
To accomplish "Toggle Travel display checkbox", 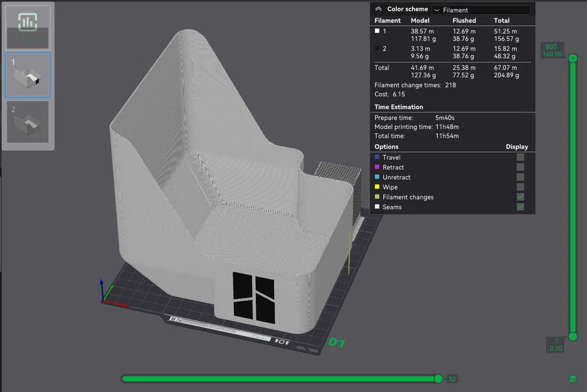I will (x=521, y=157).
